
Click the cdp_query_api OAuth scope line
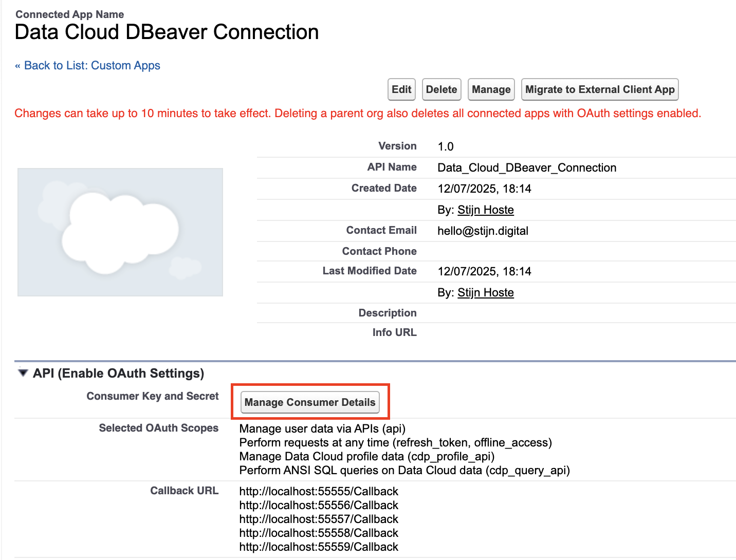[x=404, y=470]
